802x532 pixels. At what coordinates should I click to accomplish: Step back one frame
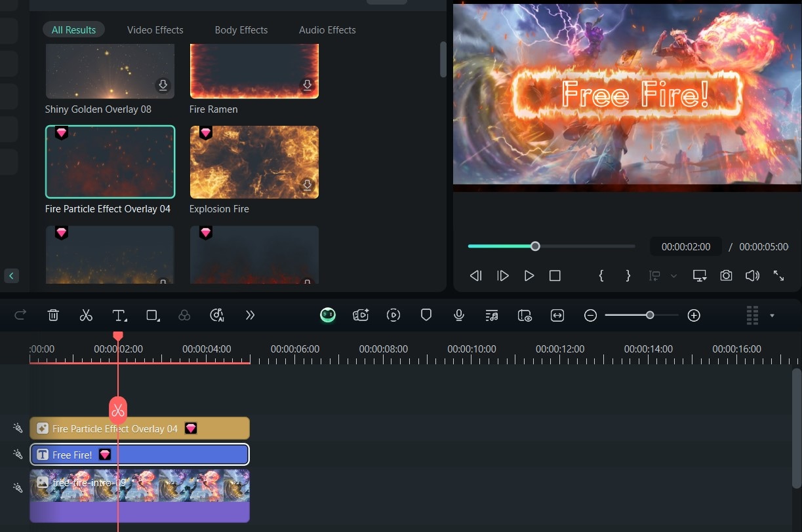[x=476, y=276]
